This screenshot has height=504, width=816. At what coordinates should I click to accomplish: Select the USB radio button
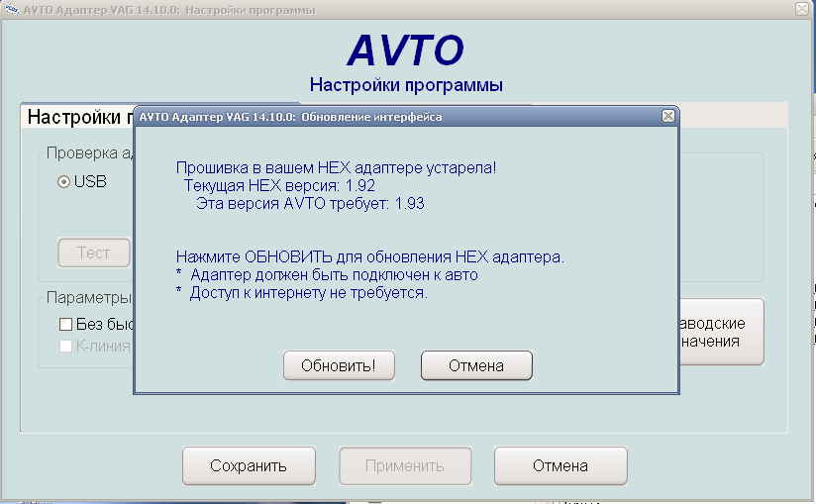[64, 181]
